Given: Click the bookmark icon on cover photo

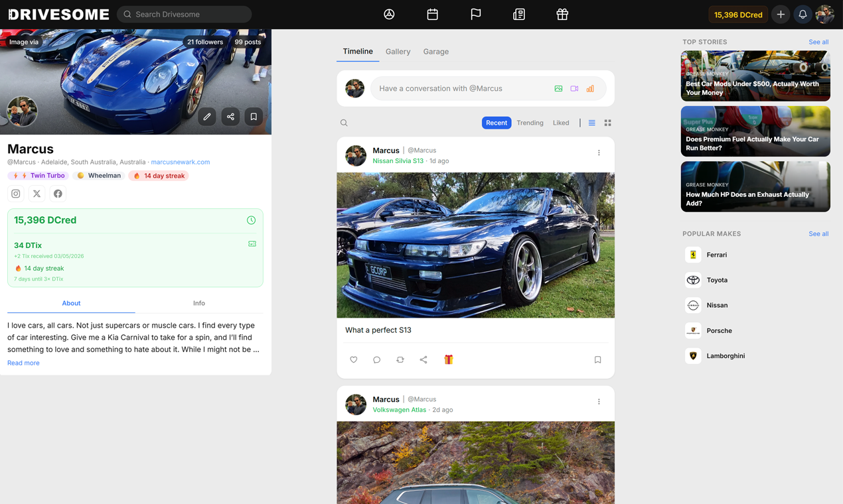Looking at the screenshot, I should [254, 117].
